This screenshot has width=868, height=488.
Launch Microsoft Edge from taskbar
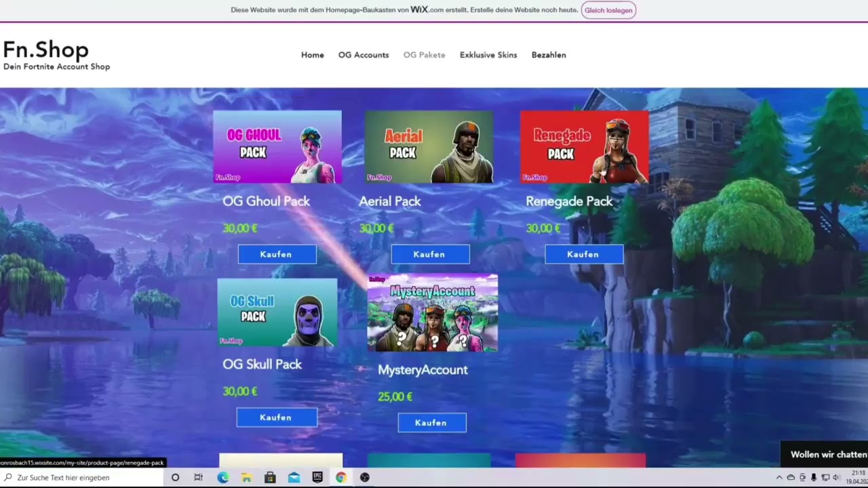click(222, 477)
